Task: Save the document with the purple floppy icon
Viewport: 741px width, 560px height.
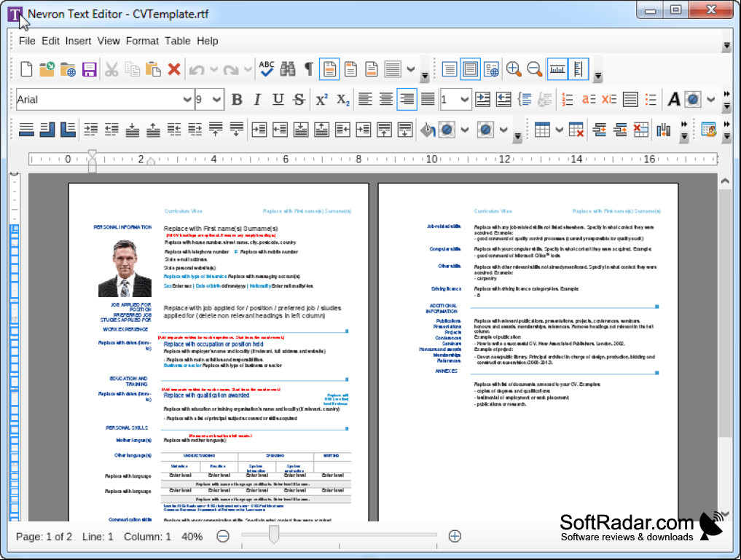Action: 89,69
